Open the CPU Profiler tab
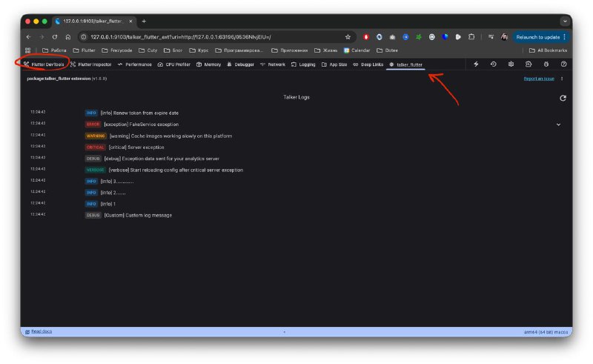Image resolution: width=593 pixels, height=364 pixels. click(x=174, y=64)
